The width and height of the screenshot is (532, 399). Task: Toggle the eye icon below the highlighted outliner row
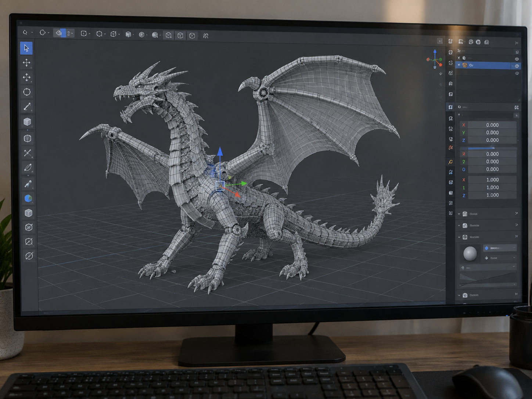click(x=517, y=73)
